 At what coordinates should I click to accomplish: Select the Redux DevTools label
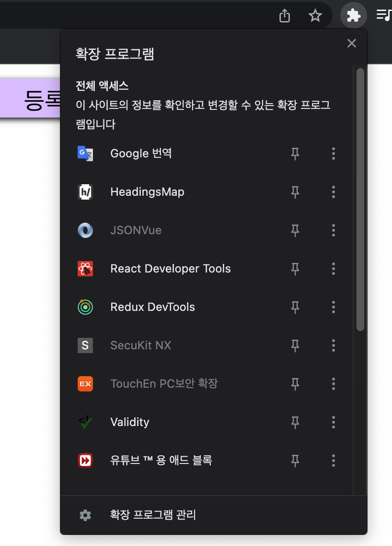coord(152,307)
